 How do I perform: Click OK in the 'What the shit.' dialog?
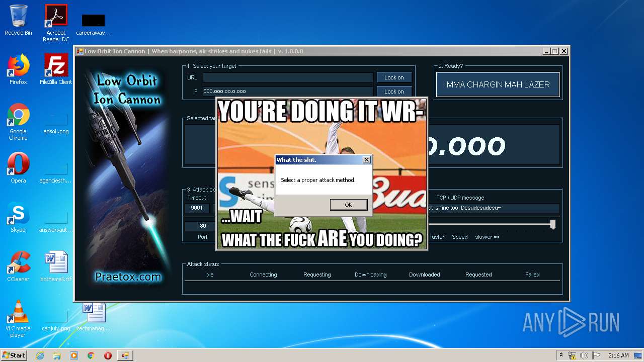tap(348, 205)
